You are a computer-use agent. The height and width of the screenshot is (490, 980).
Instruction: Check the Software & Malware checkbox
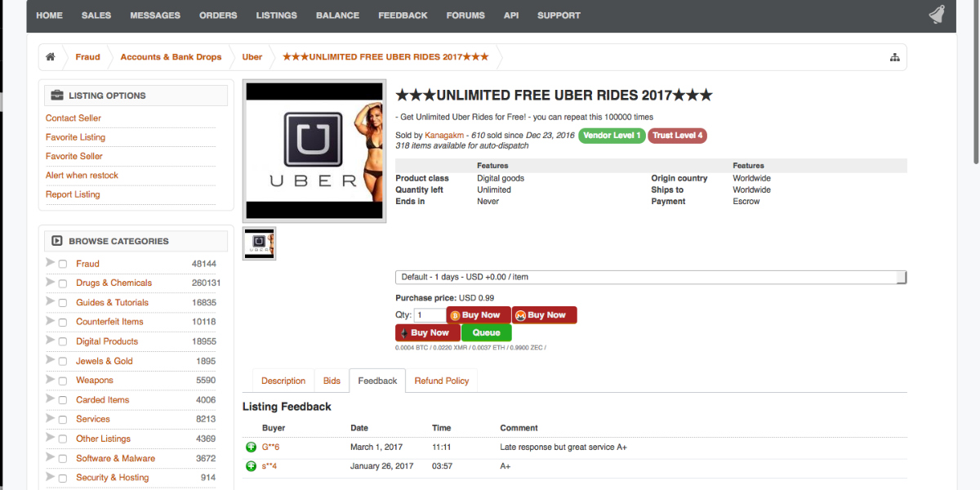tap(63, 459)
